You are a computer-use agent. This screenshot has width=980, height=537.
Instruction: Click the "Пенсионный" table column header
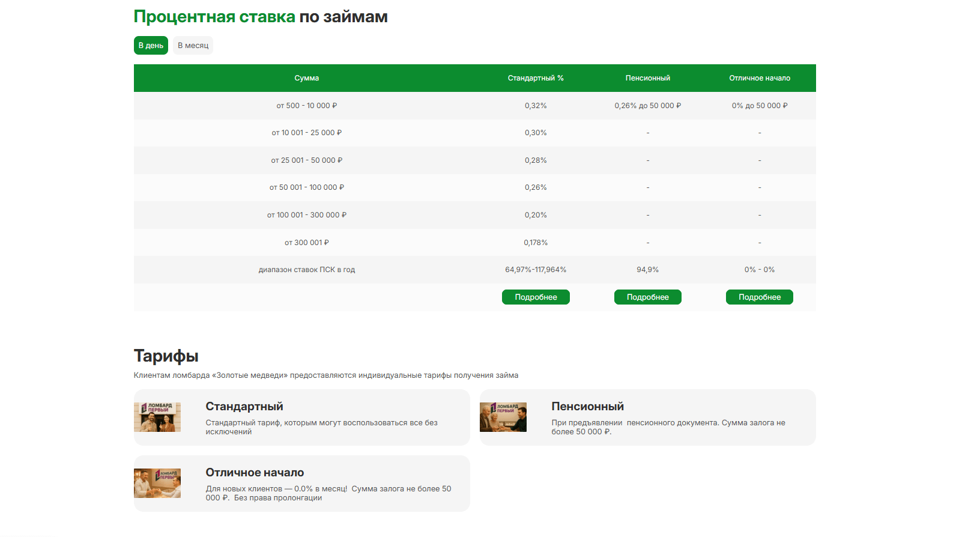[x=647, y=78]
